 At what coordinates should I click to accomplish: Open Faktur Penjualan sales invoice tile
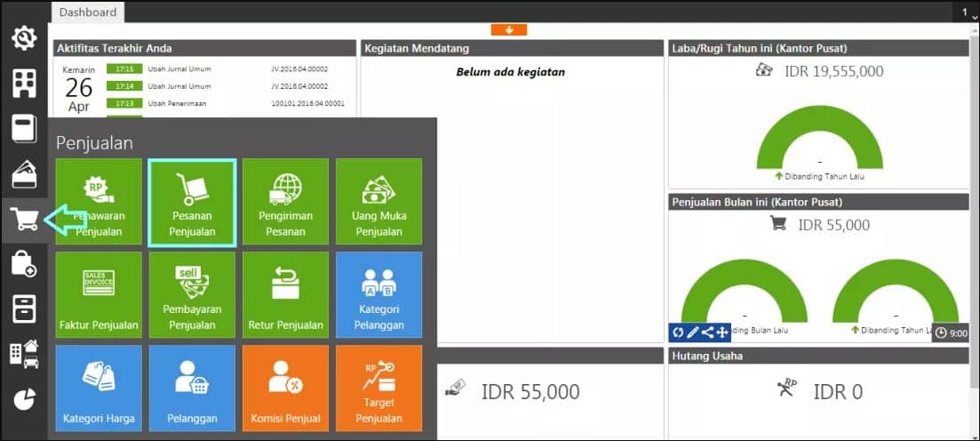(x=99, y=294)
